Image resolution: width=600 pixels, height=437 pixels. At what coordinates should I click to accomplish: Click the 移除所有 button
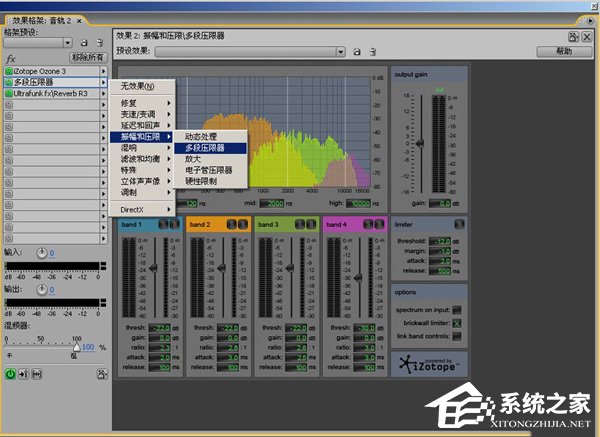click(x=88, y=58)
